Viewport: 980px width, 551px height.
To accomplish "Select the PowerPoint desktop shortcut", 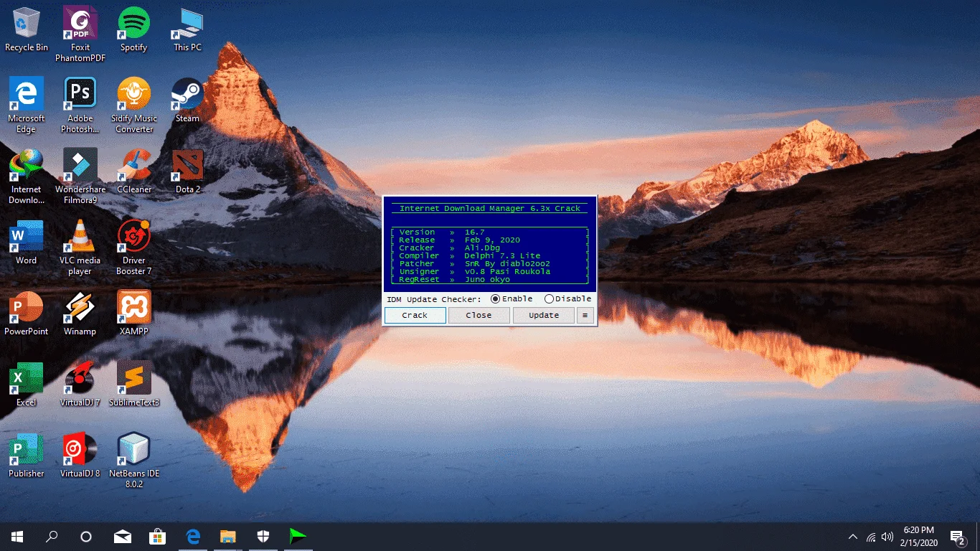I will point(27,313).
